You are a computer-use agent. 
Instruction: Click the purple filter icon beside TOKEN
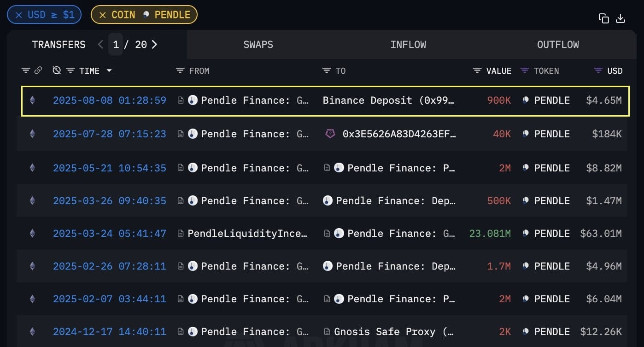pos(524,71)
